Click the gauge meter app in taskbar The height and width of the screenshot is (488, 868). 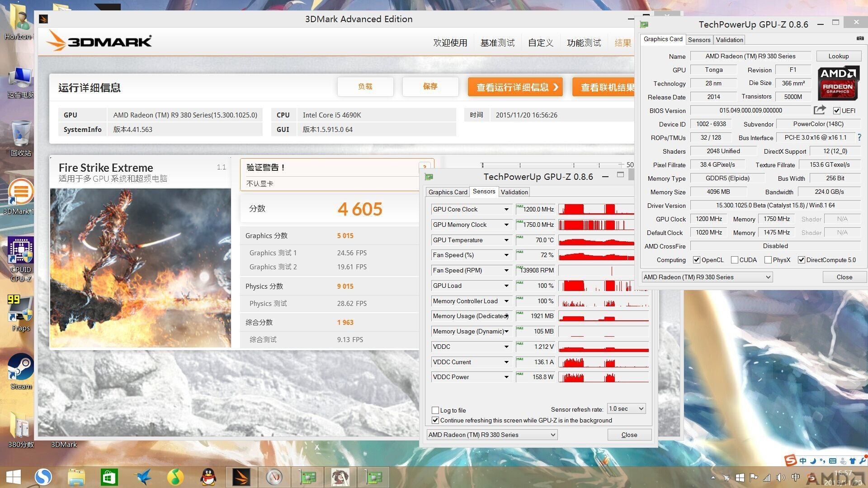coord(274,477)
